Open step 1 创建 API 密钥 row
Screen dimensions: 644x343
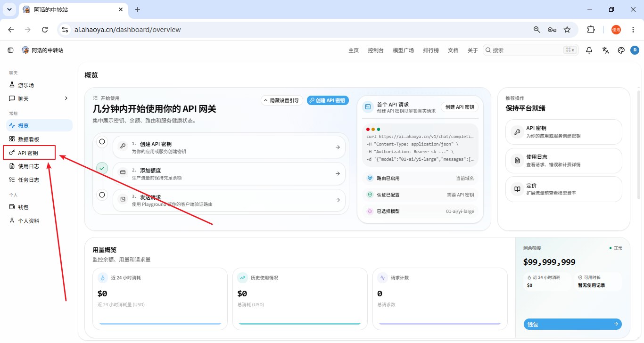click(229, 147)
